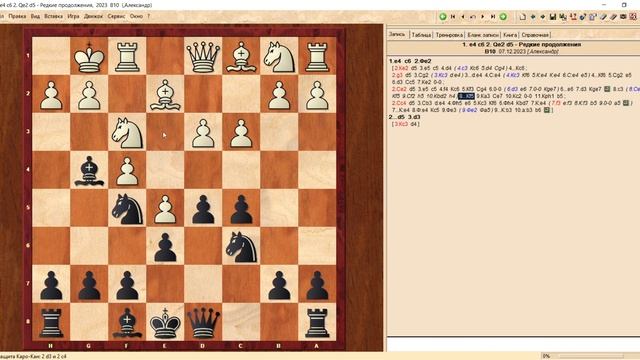Open the Вставка menu
The image size is (640, 360).
tap(53, 16)
